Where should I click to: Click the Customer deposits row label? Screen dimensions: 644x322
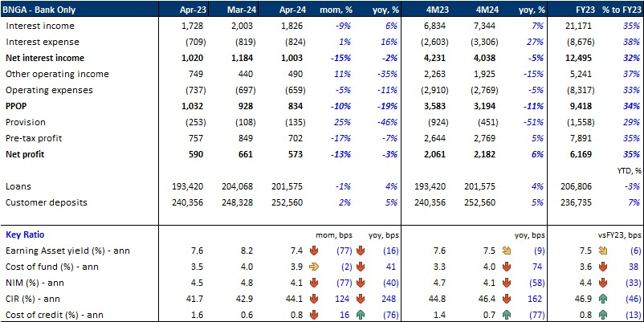[45, 203]
